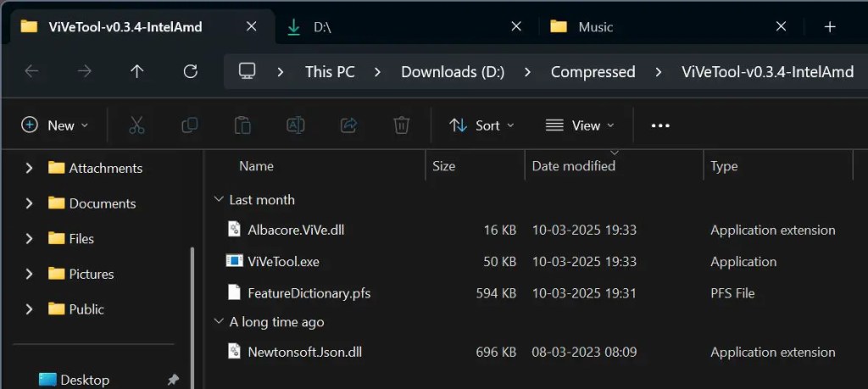
Task: Click the 08-03-2023 08:09 date cell
Action: pyautogui.click(x=584, y=352)
